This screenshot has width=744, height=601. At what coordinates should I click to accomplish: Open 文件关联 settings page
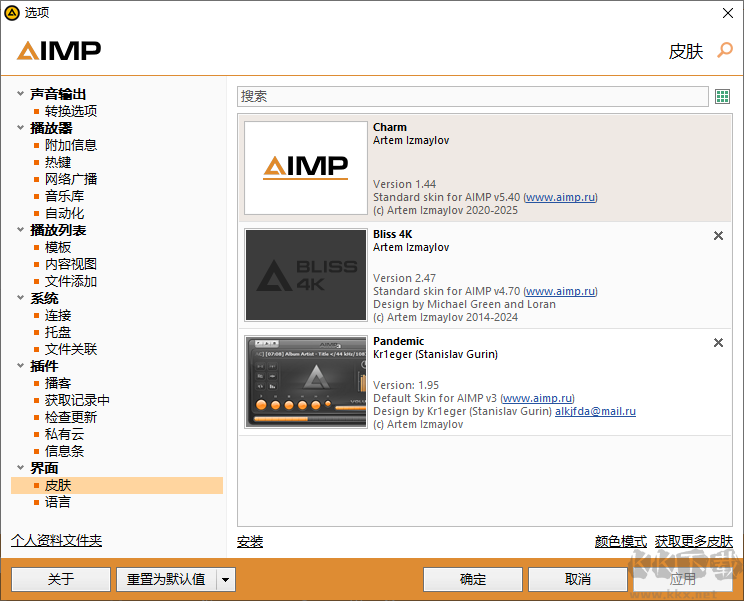tap(71, 350)
